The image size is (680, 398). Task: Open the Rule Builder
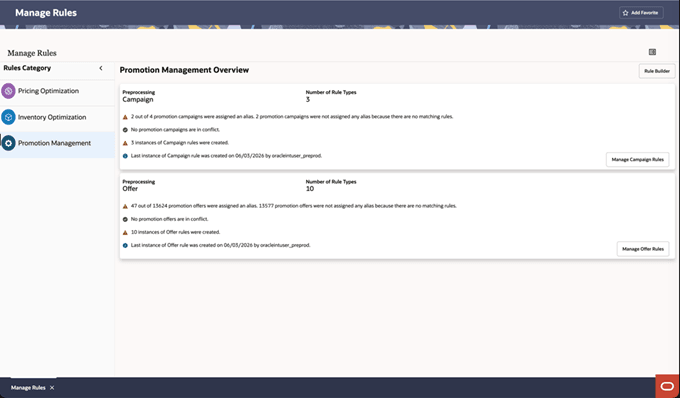[x=657, y=71]
